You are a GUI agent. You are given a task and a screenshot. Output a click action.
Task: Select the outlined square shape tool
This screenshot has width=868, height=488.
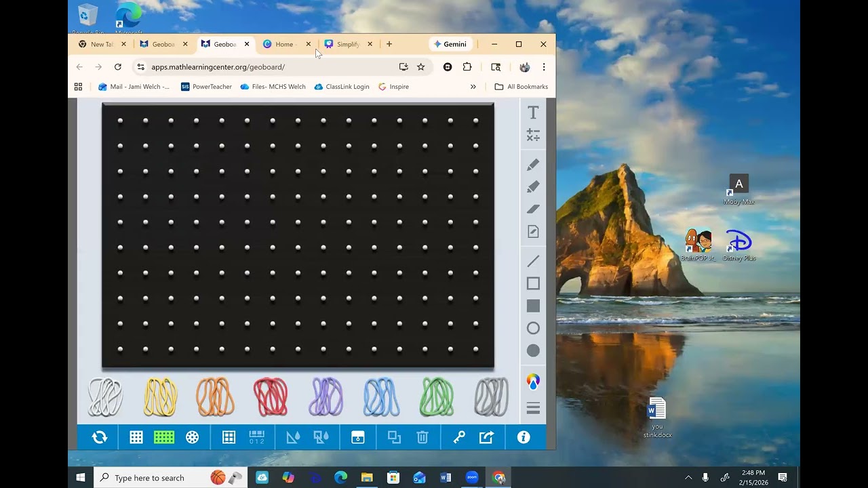coord(533,283)
